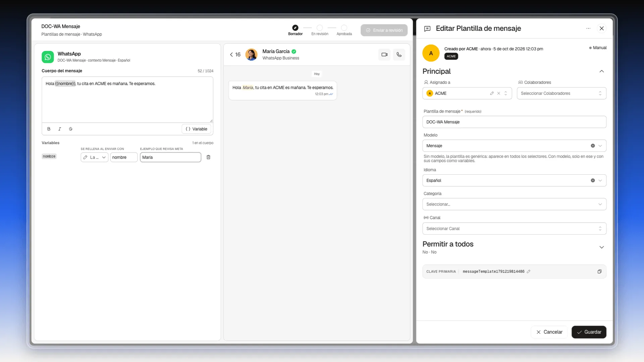The width and height of the screenshot is (644, 362).
Task: Select the En revisión step
Action: click(x=320, y=30)
